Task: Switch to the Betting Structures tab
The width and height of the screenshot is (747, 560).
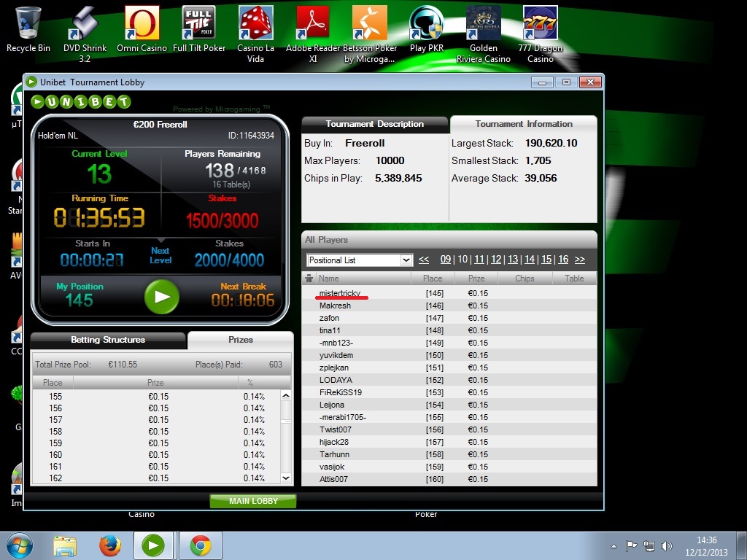Action: coord(108,340)
